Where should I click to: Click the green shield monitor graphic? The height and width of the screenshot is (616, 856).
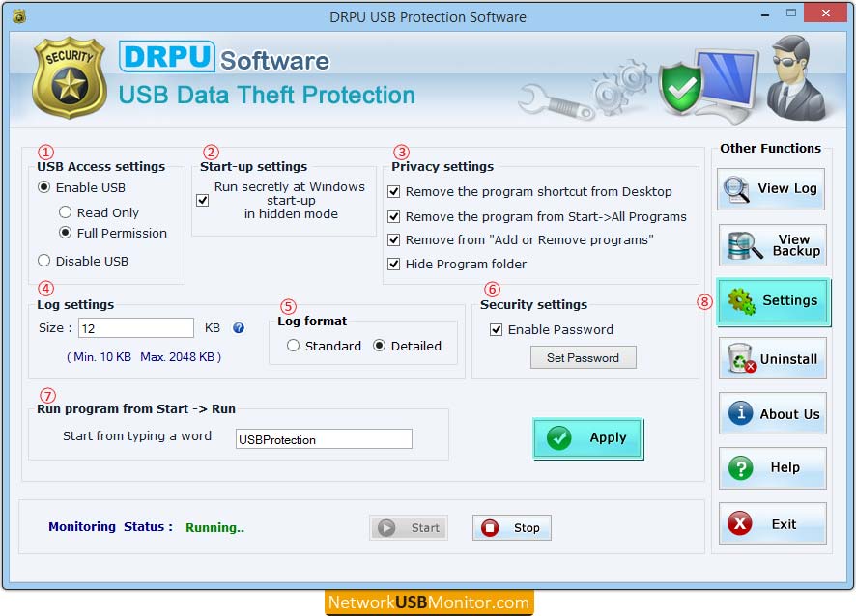click(x=708, y=85)
